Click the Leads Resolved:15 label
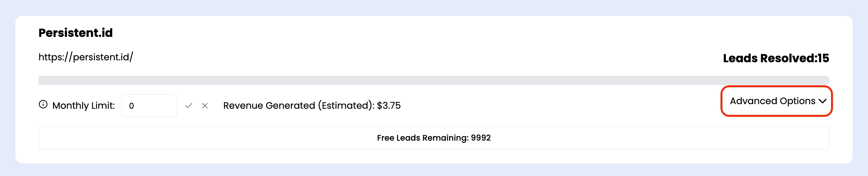This screenshot has width=868, height=176. pos(776,58)
